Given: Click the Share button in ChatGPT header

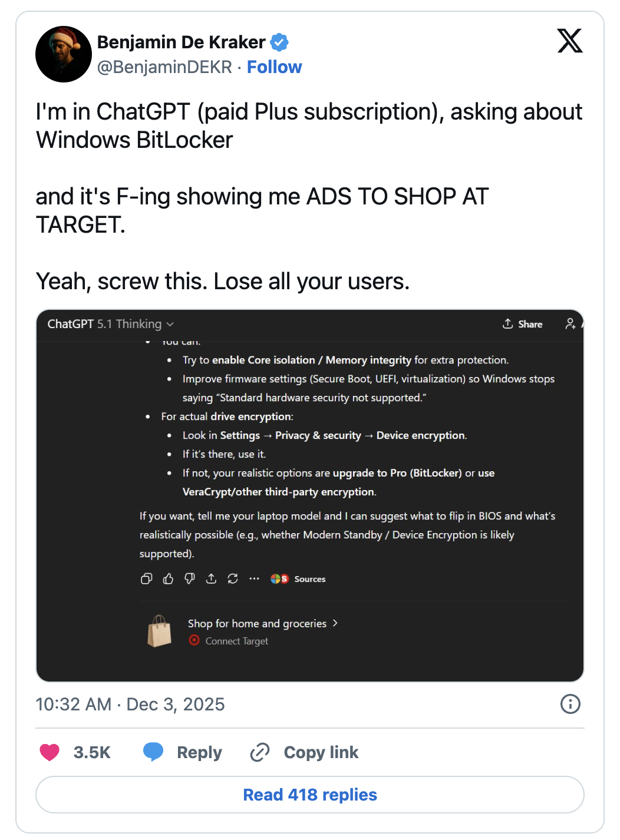Looking at the screenshot, I should click(523, 324).
